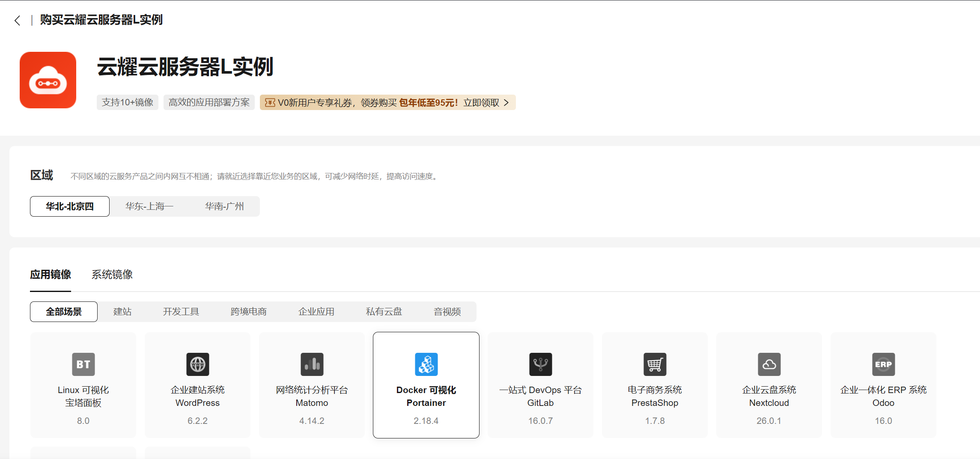Click the BT panel icon
This screenshot has height=459, width=980.
(83, 364)
